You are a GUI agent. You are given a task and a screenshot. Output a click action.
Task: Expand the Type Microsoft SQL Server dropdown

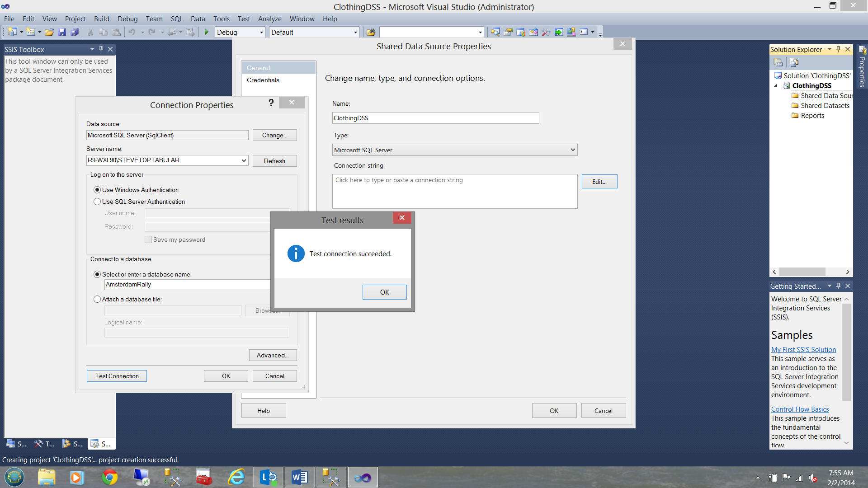pyautogui.click(x=573, y=150)
